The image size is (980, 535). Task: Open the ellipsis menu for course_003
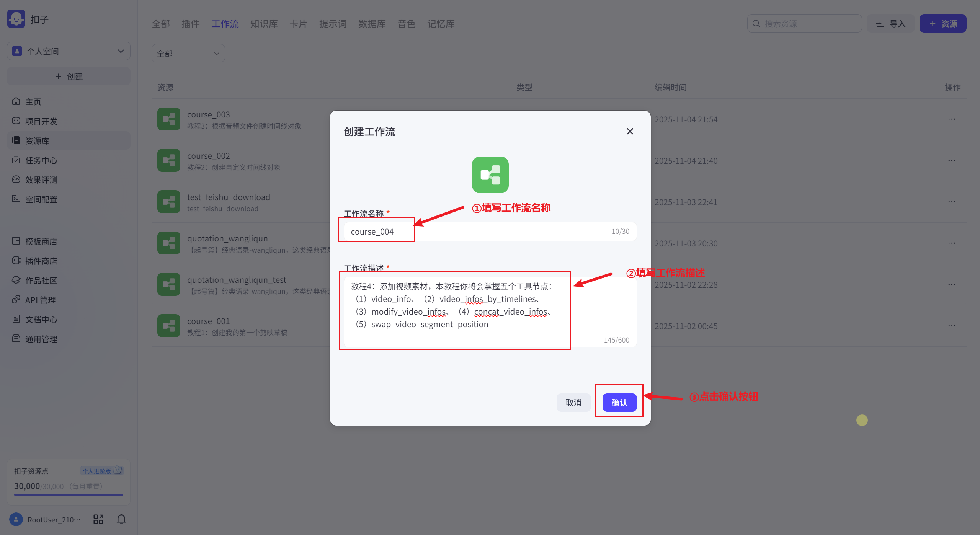point(952,119)
